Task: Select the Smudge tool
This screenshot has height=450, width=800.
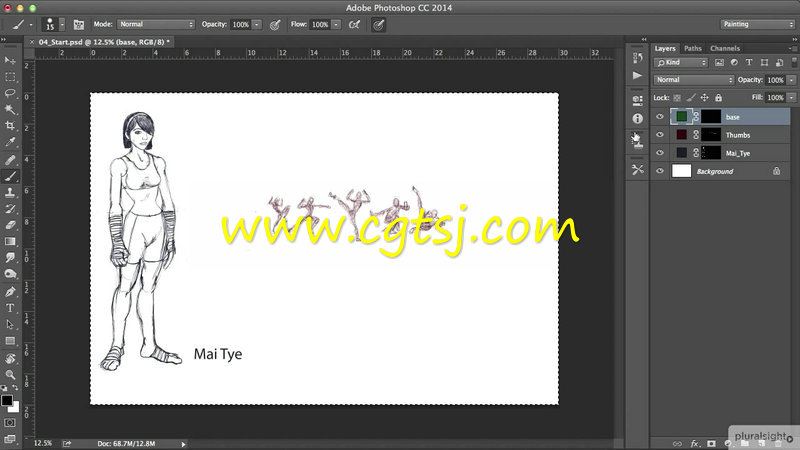Action: click(x=10, y=257)
